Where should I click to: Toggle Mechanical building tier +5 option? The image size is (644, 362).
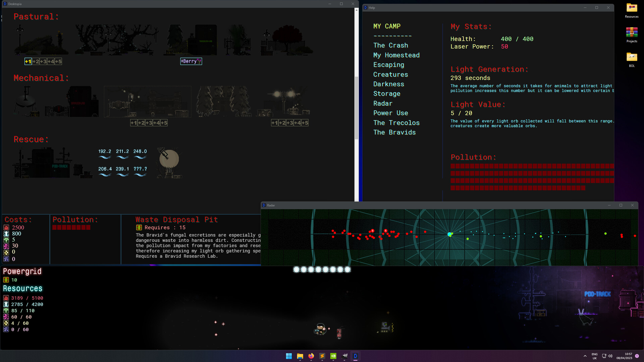164,122
